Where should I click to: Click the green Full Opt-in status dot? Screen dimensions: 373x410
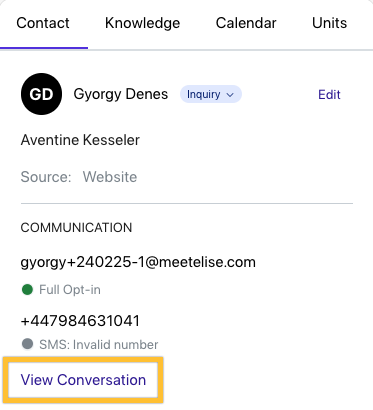point(27,289)
